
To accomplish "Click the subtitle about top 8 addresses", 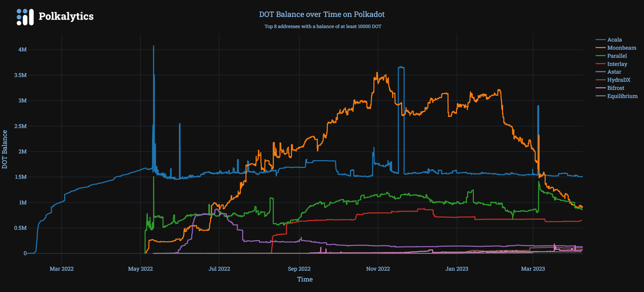I will click(323, 26).
